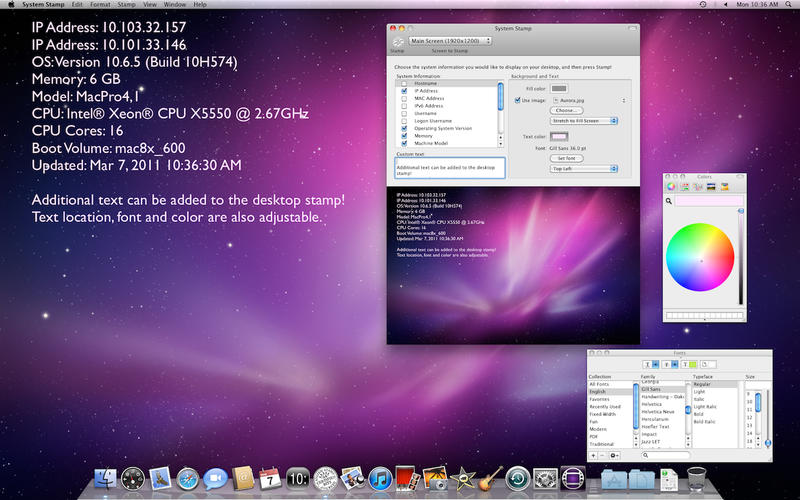Open the Format menu
Image resolution: width=800 pixels, height=500 pixels.
pyautogui.click(x=100, y=5)
